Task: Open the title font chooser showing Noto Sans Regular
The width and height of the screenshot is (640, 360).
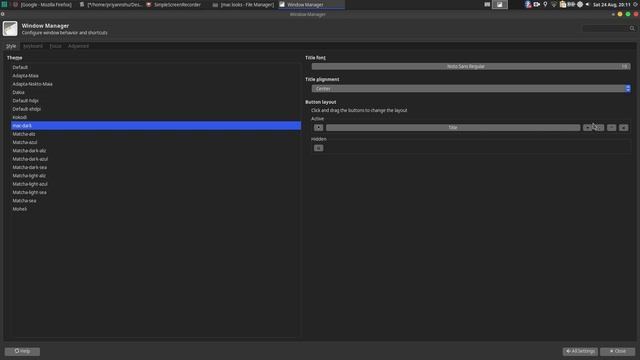Action: (x=471, y=66)
